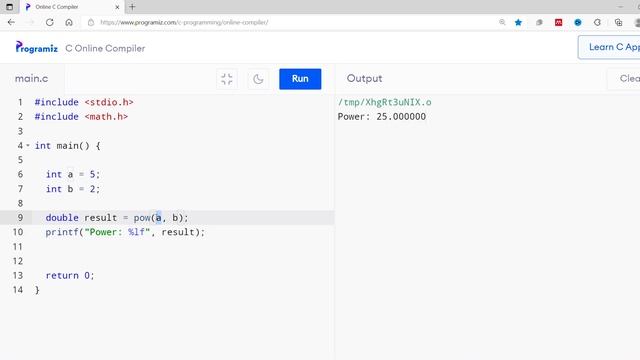Click the '#include <math.h>' line

pos(81,117)
